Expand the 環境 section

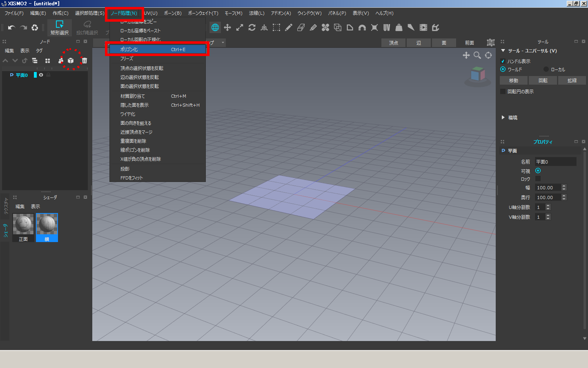(x=503, y=117)
